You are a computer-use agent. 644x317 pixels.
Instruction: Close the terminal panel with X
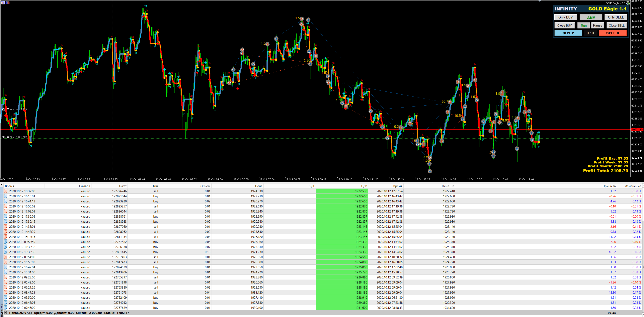(2, 185)
